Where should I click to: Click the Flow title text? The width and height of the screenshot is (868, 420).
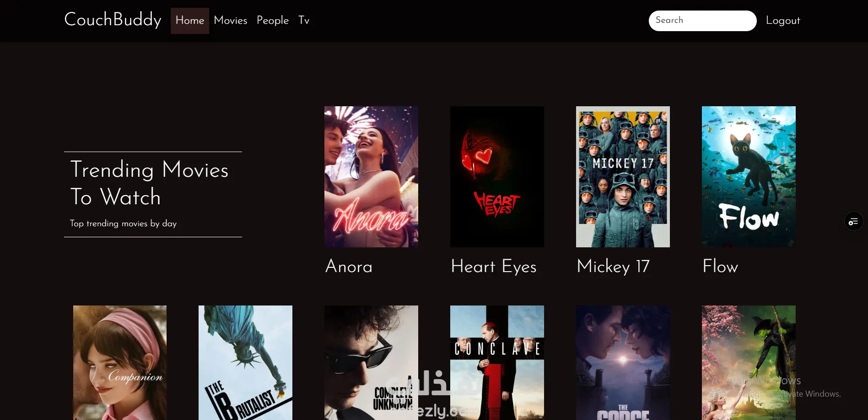[x=720, y=267]
